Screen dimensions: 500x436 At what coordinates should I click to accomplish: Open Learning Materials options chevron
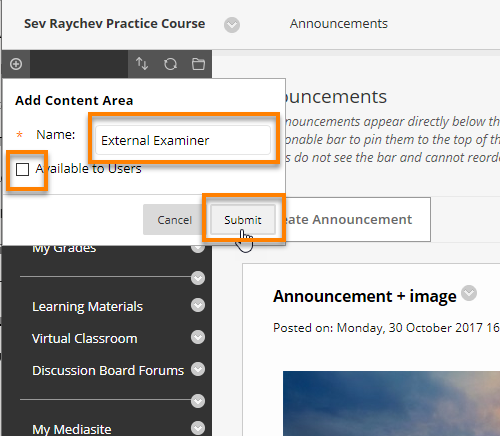pos(198,305)
